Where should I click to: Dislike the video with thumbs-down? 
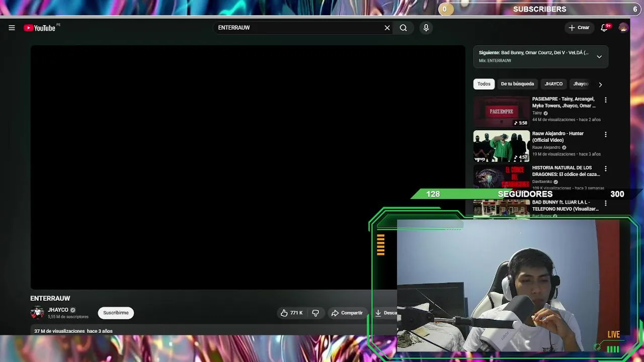click(x=315, y=313)
